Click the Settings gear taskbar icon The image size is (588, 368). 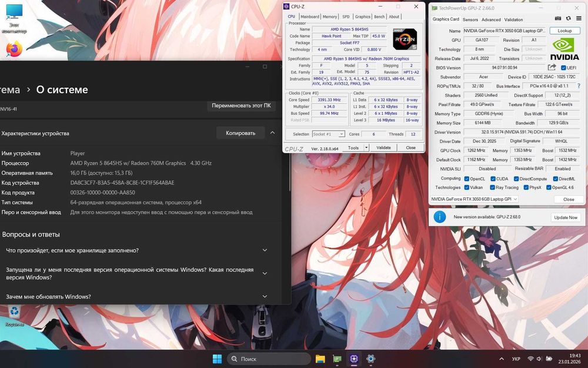tap(371, 359)
